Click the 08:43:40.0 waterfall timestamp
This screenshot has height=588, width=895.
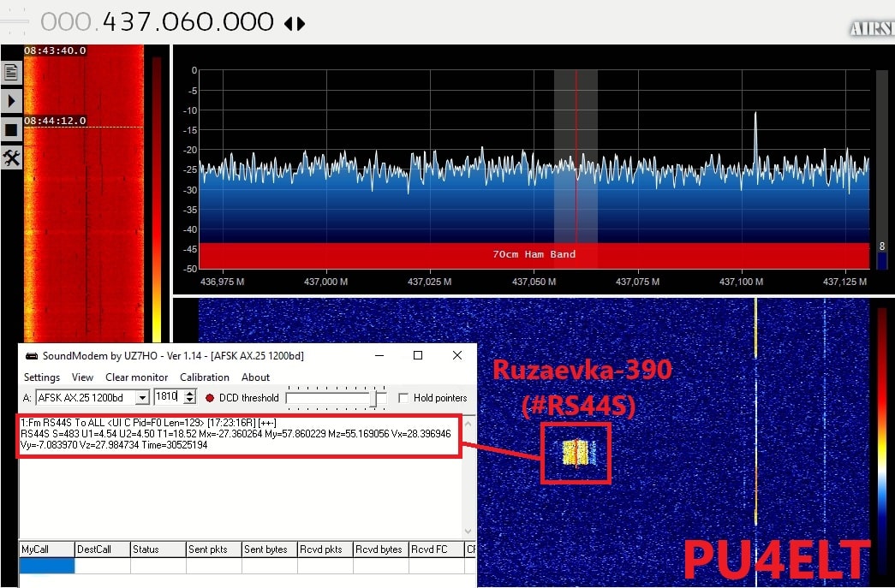56,50
